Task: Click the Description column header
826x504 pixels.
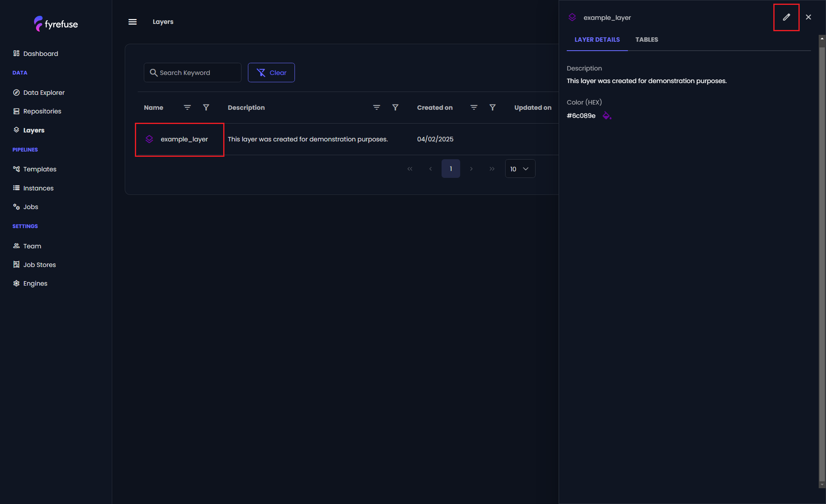Action: tap(246, 107)
